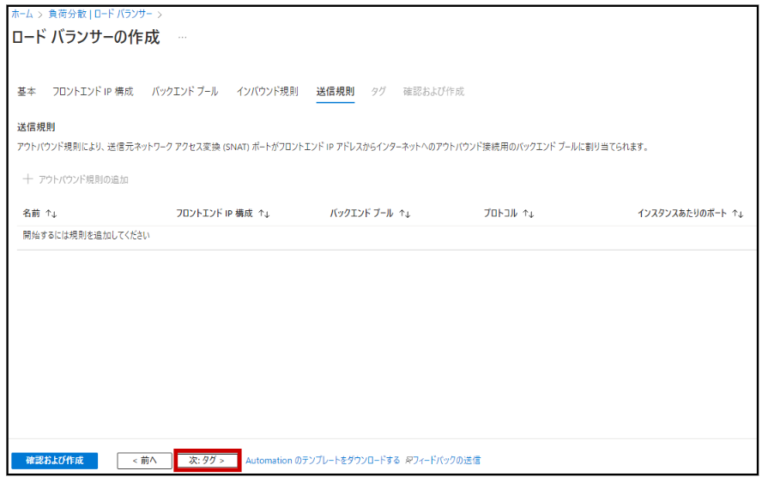This screenshot has width=768, height=483.
Task: Open the タグ tab
Action: pos(378,92)
